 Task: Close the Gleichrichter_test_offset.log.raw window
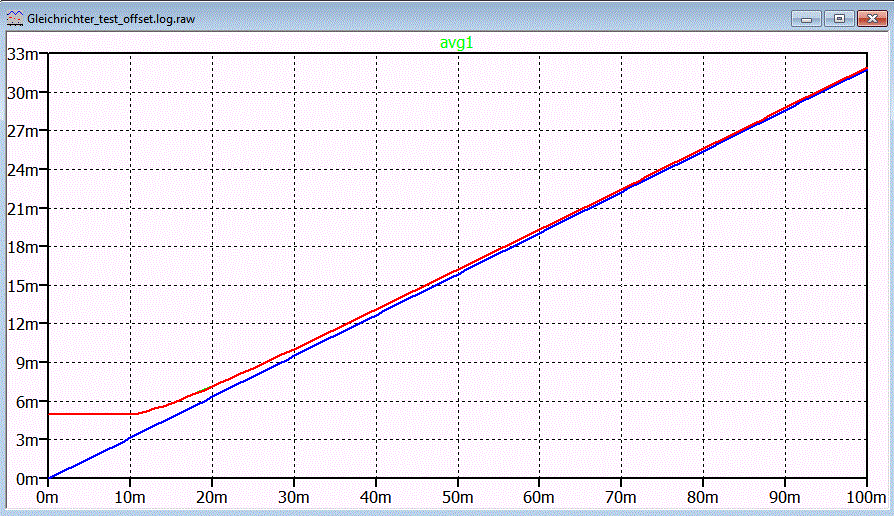click(872, 19)
